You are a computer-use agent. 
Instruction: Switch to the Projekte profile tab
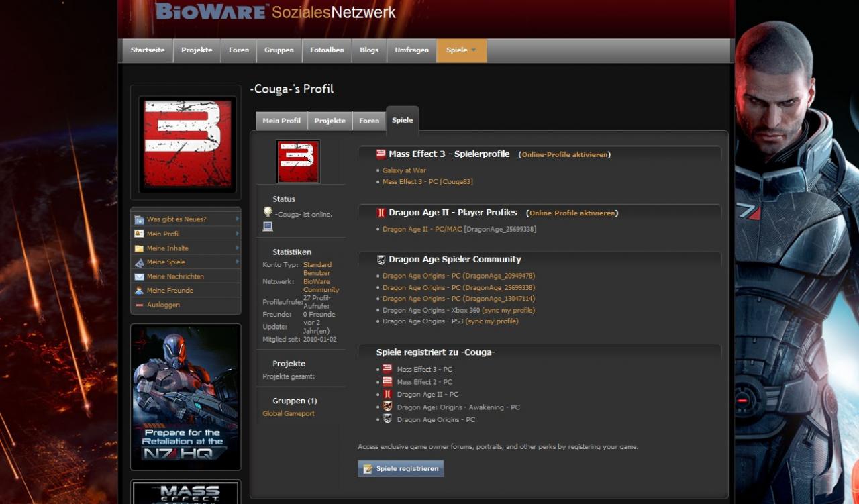tap(330, 121)
